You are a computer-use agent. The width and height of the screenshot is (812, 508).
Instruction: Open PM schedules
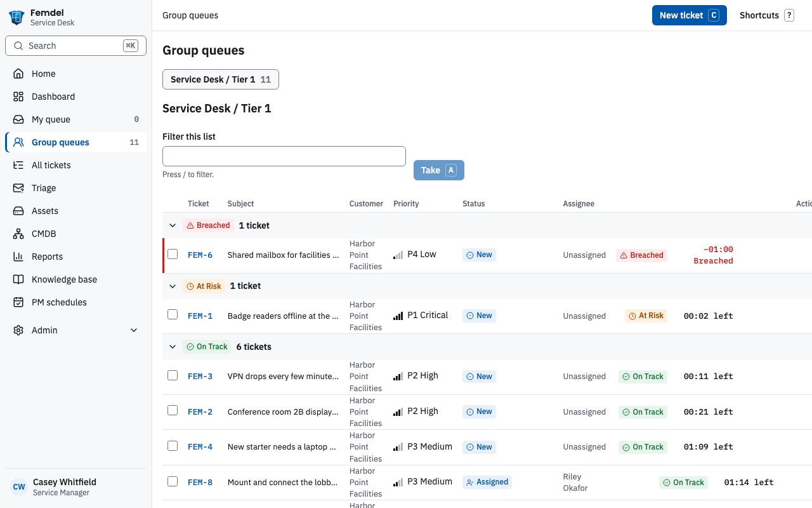[x=75, y=302]
